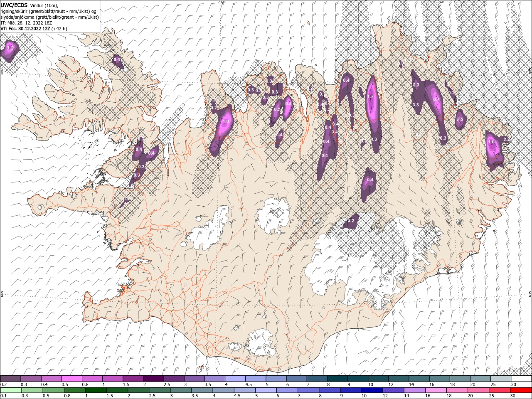Click the lavender swatch labeled 14 in lower legend
The width and height of the screenshot is (532, 399).
pos(414,390)
